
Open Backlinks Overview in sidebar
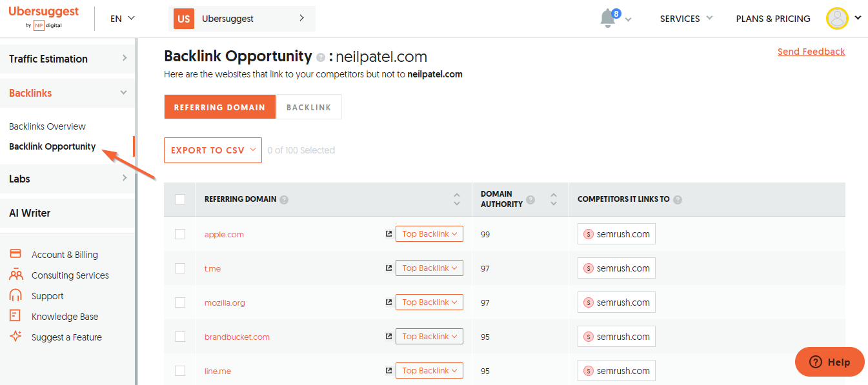(47, 126)
